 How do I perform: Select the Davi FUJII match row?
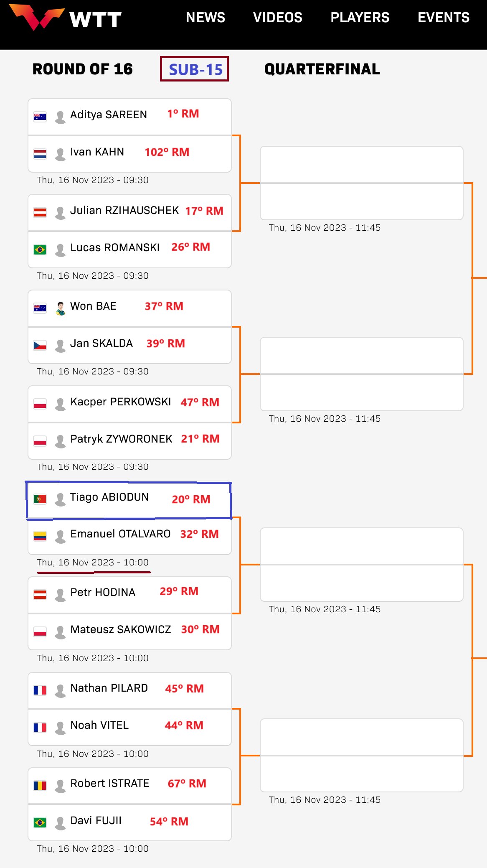pyautogui.click(x=130, y=822)
